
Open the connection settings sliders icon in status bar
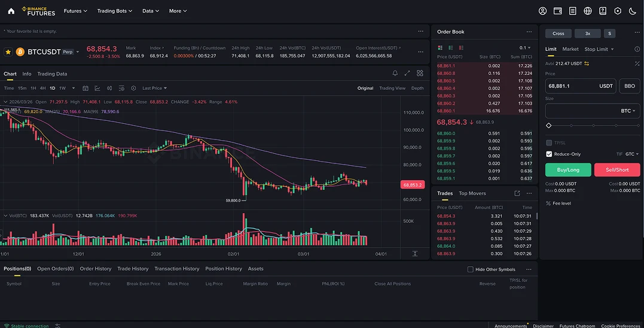click(x=57, y=326)
